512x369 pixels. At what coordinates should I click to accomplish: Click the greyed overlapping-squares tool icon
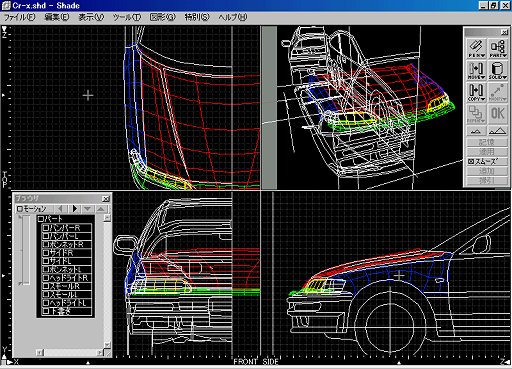point(476,114)
